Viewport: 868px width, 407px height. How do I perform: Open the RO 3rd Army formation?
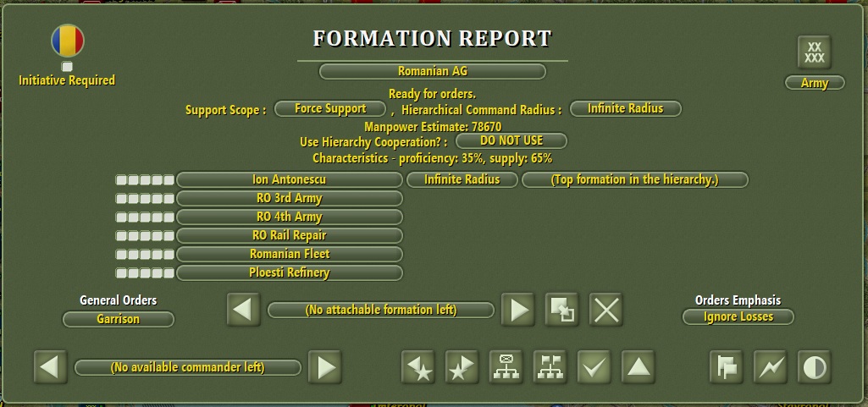click(x=289, y=198)
